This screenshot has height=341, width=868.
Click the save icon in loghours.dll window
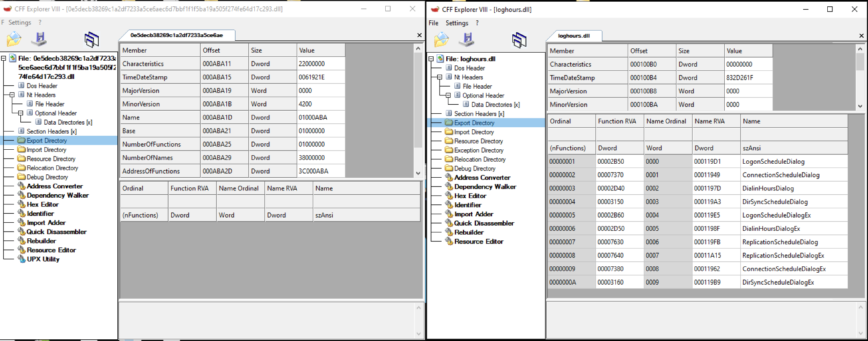point(467,39)
